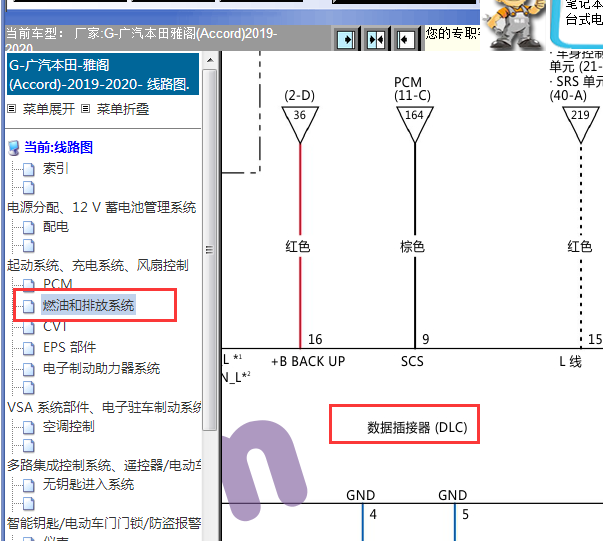The width and height of the screenshot is (603, 541).
Task: Click page icon beside 空调控制
Action: coord(29,427)
